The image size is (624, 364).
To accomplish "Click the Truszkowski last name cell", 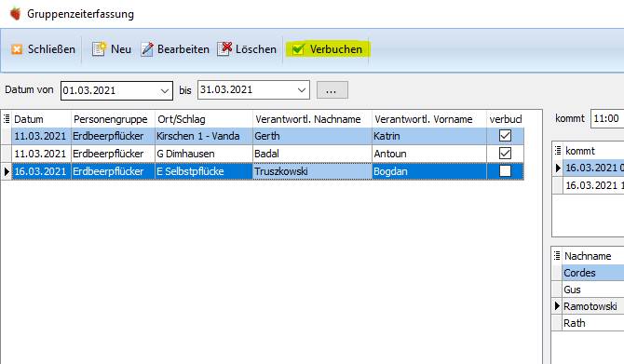I will (x=312, y=171).
